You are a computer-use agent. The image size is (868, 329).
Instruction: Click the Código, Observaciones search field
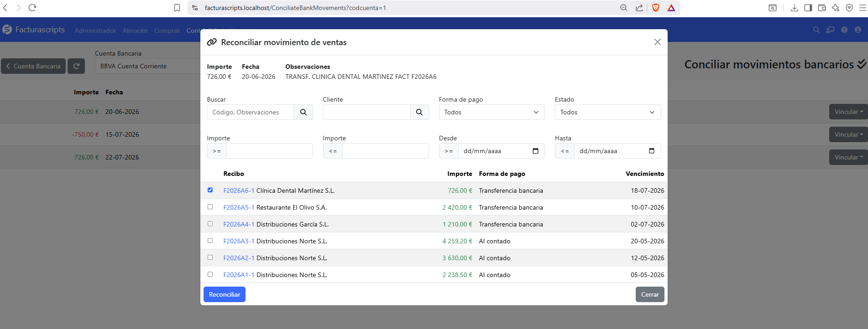251,112
